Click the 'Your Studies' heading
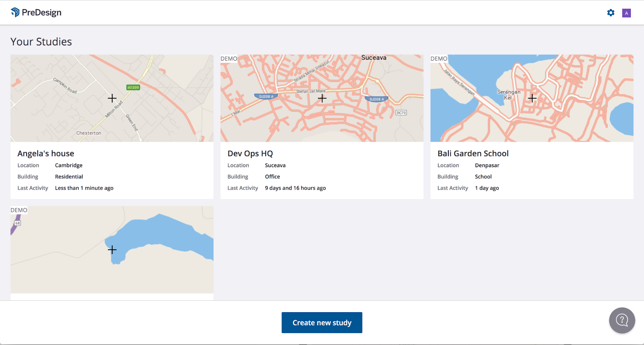 41,42
